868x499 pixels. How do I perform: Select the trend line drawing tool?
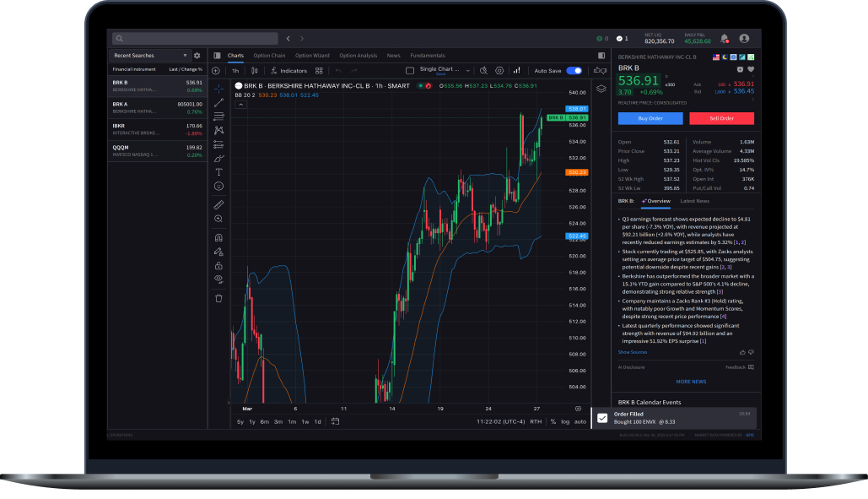tap(218, 102)
